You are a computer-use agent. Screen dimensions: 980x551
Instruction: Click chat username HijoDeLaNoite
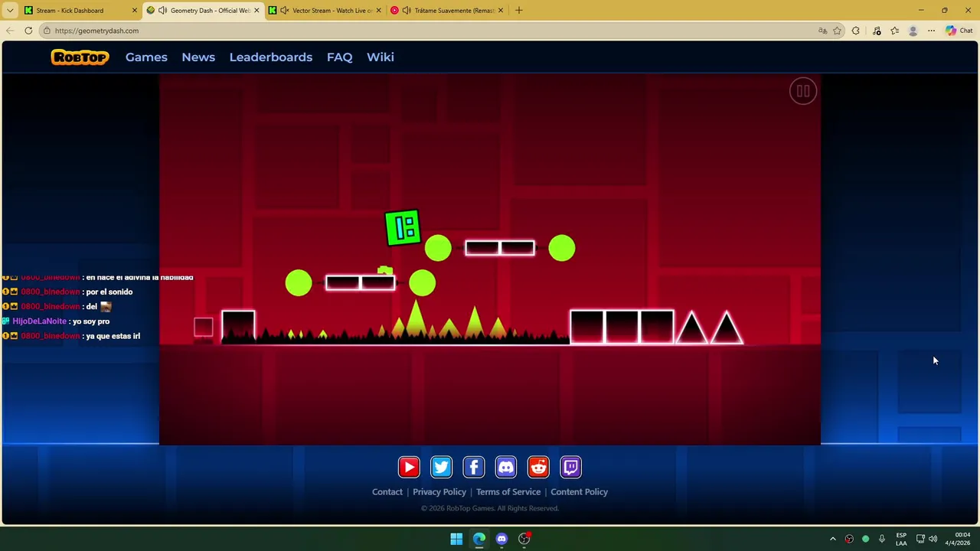coord(39,321)
